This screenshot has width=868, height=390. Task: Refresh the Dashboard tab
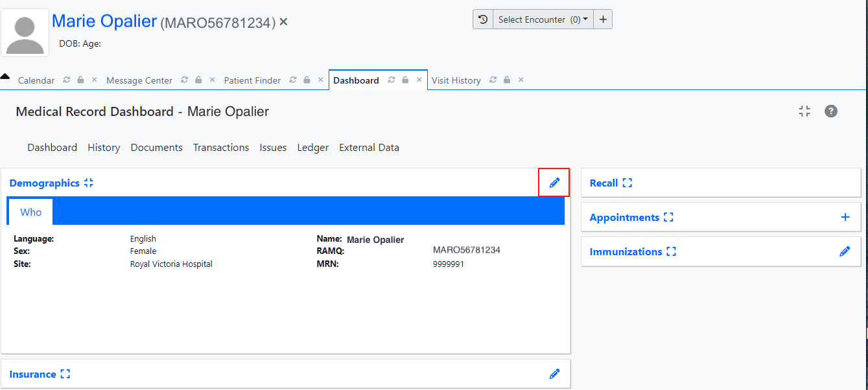tap(390, 80)
